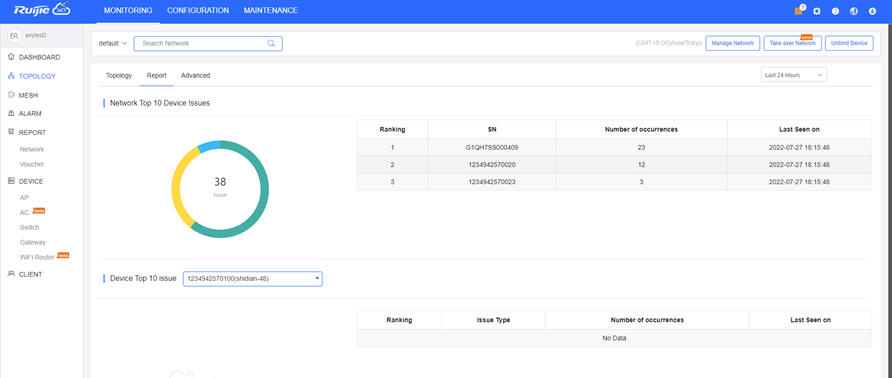Switch to the Report tab
Screen dimensions: 892x378
(156, 75)
